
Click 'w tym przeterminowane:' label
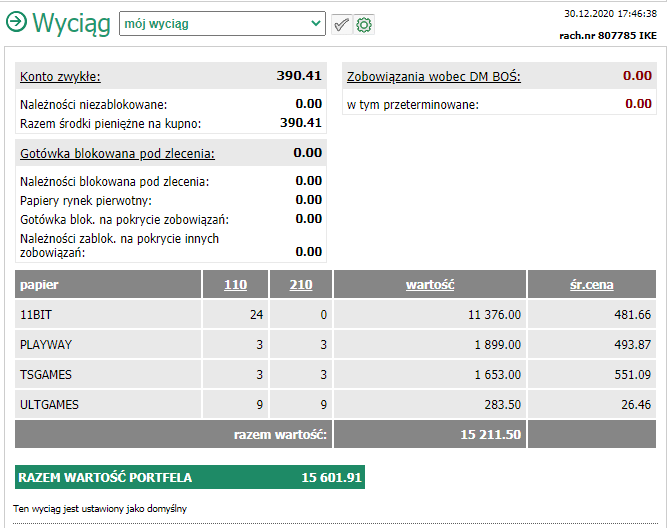tap(413, 104)
